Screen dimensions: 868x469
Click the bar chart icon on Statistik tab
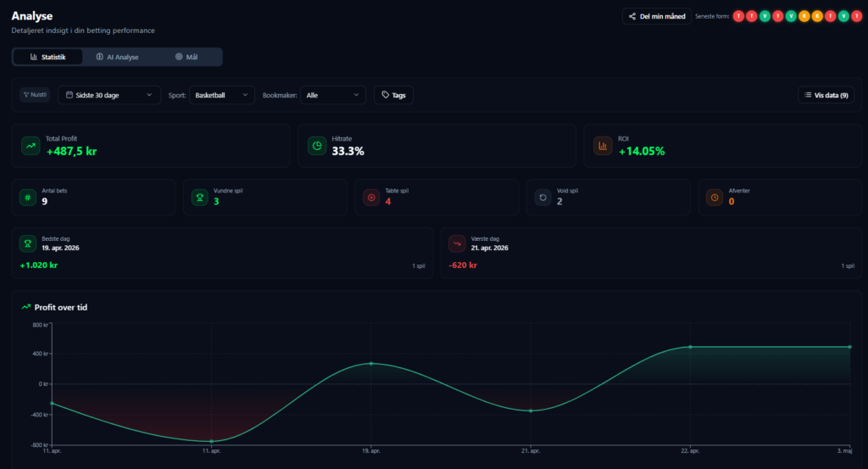click(34, 57)
